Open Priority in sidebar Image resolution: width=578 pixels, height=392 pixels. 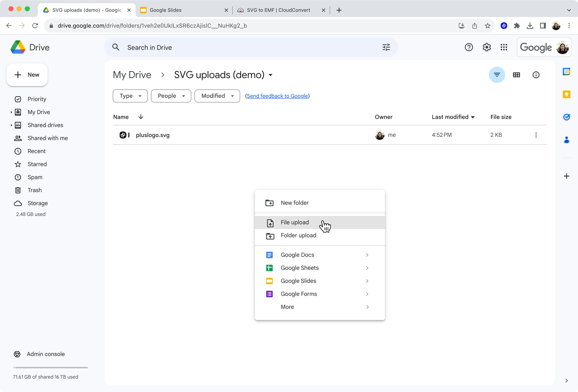pyautogui.click(x=37, y=99)
